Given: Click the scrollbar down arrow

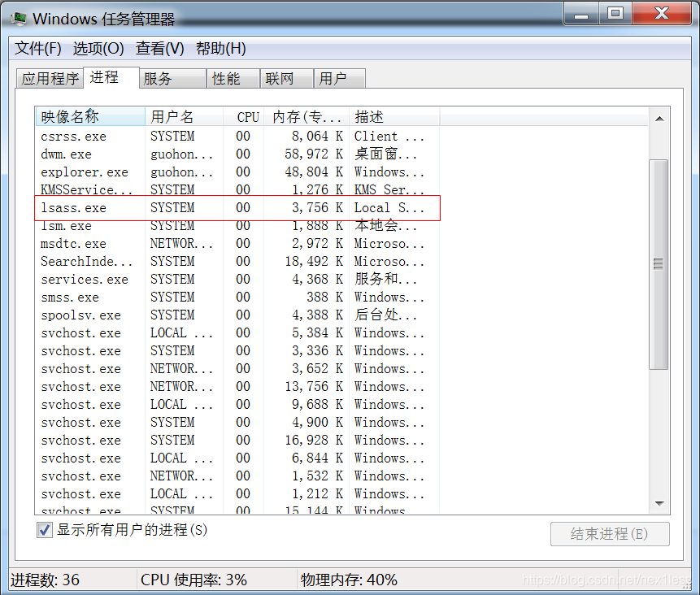Looking at the screenshot, I should tap(659, 503).
